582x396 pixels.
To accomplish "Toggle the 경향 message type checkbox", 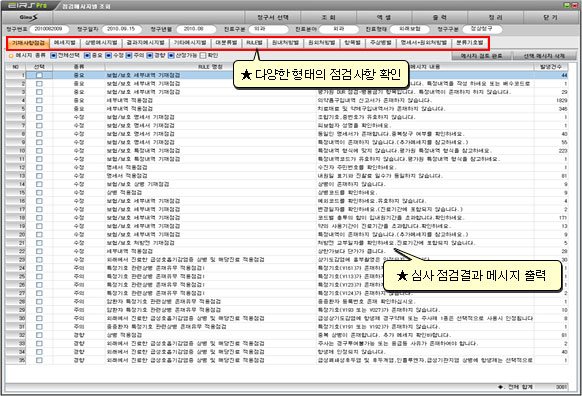I will pos(150,56).
